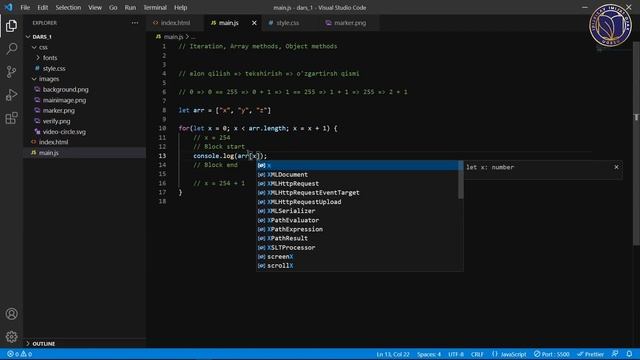
Task: Open the Accounts icon in activity bar
Action: click(x=11, y=314)
